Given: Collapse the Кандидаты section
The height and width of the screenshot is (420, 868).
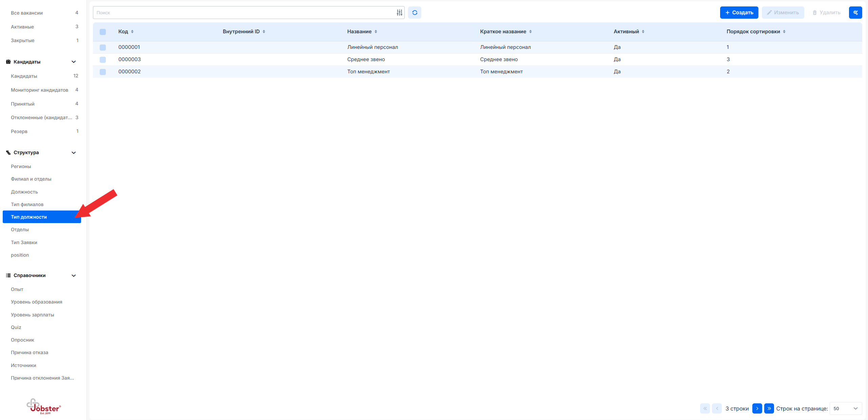Looking at the screenshot, I should click(x=74, y=62).
